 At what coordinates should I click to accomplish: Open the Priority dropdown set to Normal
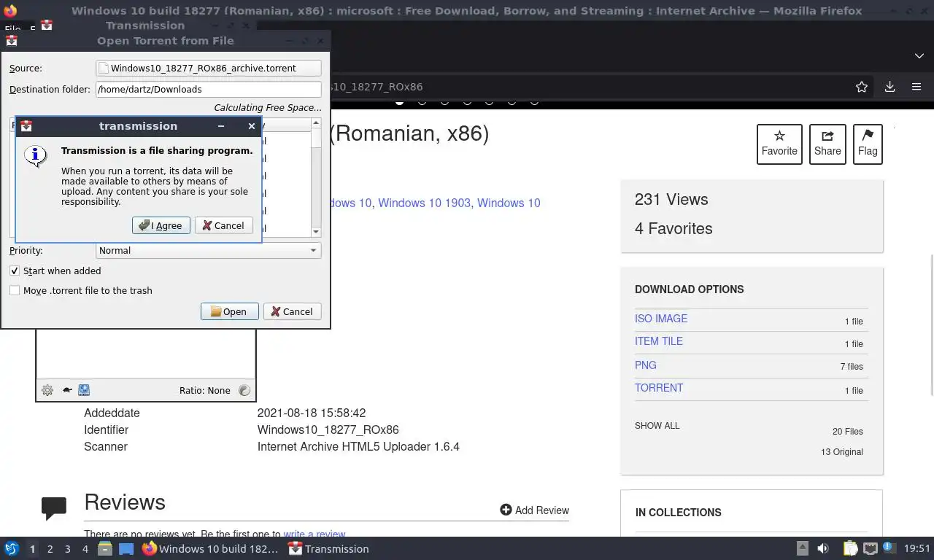coord(209,250)
